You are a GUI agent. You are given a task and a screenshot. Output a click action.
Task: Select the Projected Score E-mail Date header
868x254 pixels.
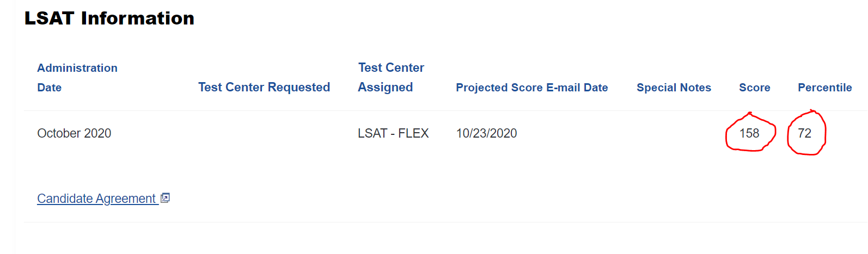532,88
